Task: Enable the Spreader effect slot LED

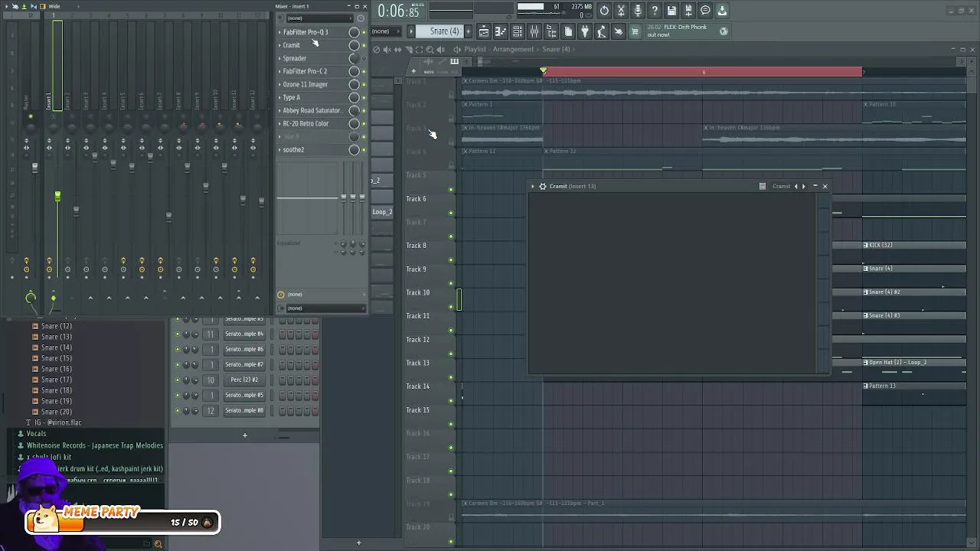Action: (x=364, y=58)
